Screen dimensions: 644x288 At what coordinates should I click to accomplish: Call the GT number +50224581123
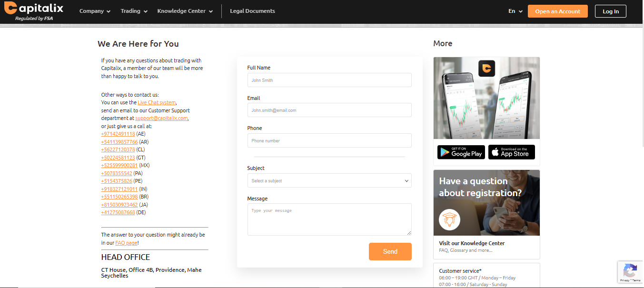118,158
